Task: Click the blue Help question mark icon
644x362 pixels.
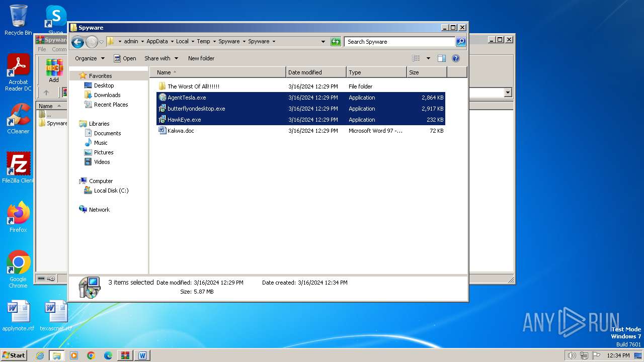Action: click(x=456, y=58)
